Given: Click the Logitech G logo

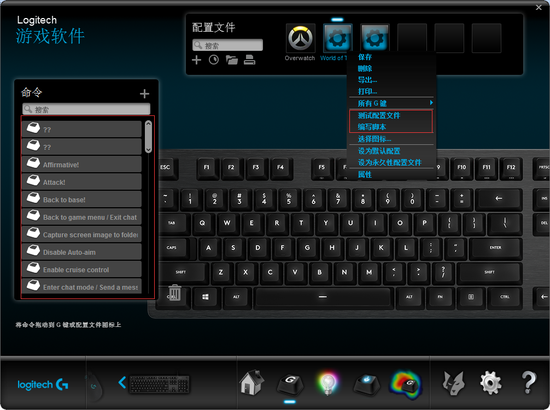Looking at the screenshot, I should (x=43, y=384).
